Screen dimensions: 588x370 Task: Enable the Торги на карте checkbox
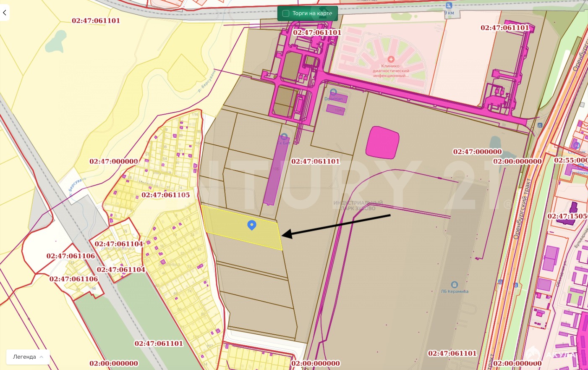[286, 13]
